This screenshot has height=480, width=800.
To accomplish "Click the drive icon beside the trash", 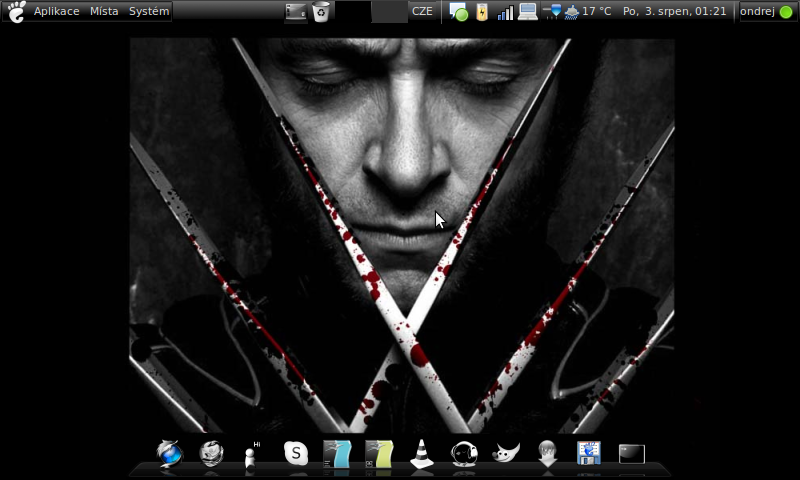I will pos(296,12).
